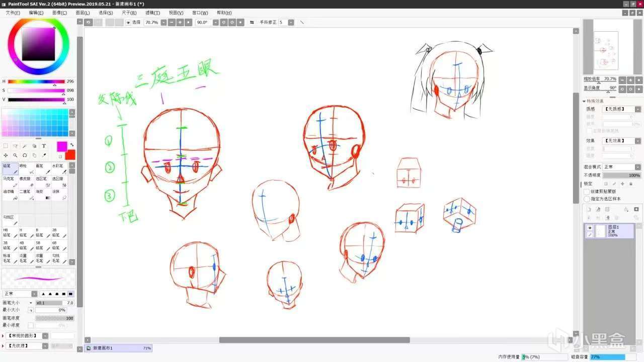
Task: Zoom in using toolbar plus button
Action: tap(180, 23)
